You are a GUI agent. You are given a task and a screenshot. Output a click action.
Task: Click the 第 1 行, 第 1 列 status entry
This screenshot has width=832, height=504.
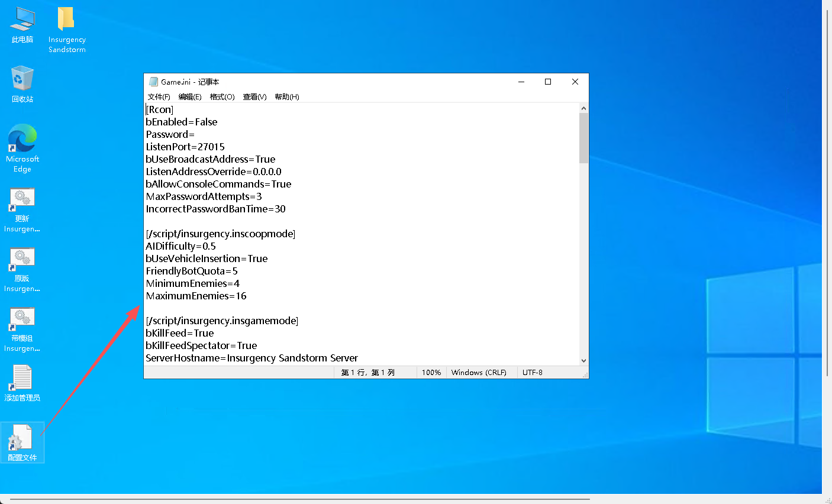pos(368,373)
